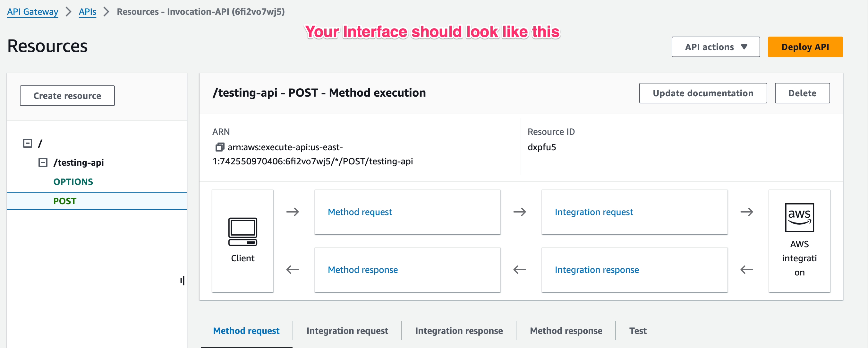Click the Client computer icon
The height and width of the screenshot is (348, 868).
tap(243, 232)
